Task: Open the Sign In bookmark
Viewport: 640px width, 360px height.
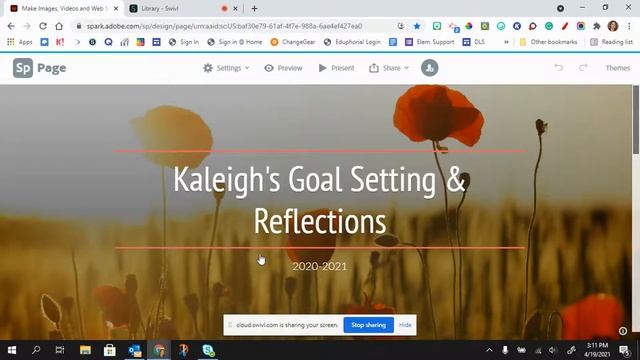Action: [184, 42]
